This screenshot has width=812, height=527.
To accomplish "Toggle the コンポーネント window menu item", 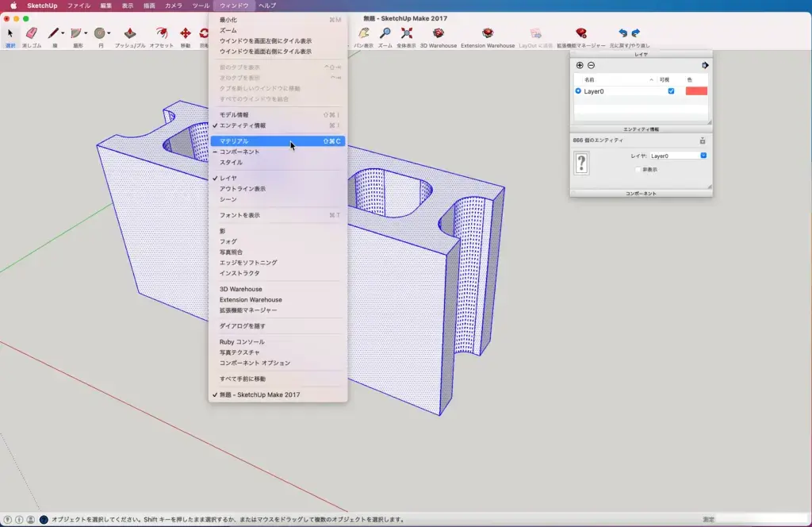I will click(x=278, y=152).
